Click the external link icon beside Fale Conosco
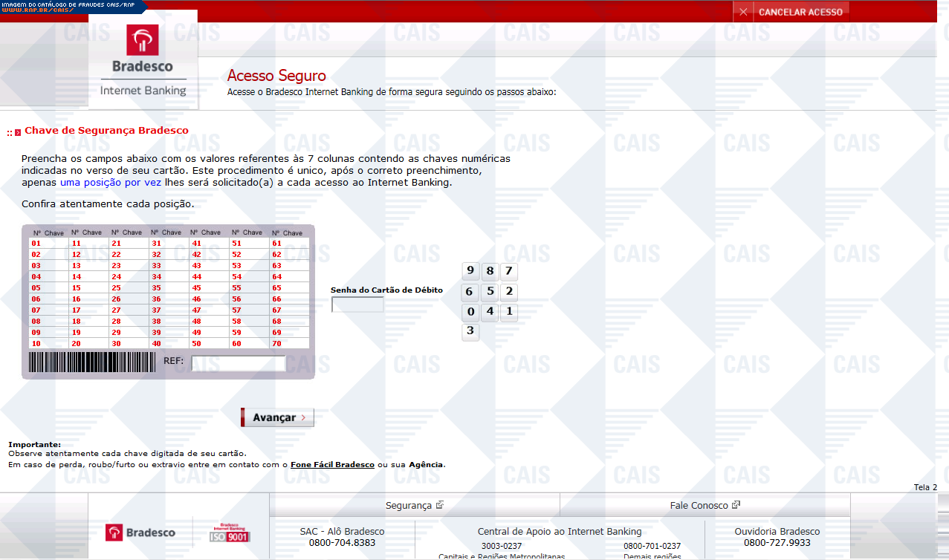 [x=736, y=505]
